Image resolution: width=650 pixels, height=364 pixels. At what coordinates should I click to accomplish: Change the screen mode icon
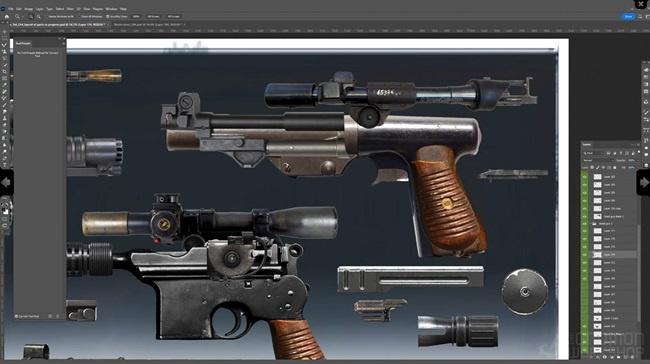pyautogui.click(x=5, y=226)
